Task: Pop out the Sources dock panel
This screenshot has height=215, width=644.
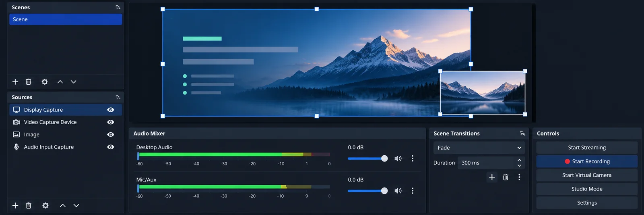Action: (x=118, y=97)
